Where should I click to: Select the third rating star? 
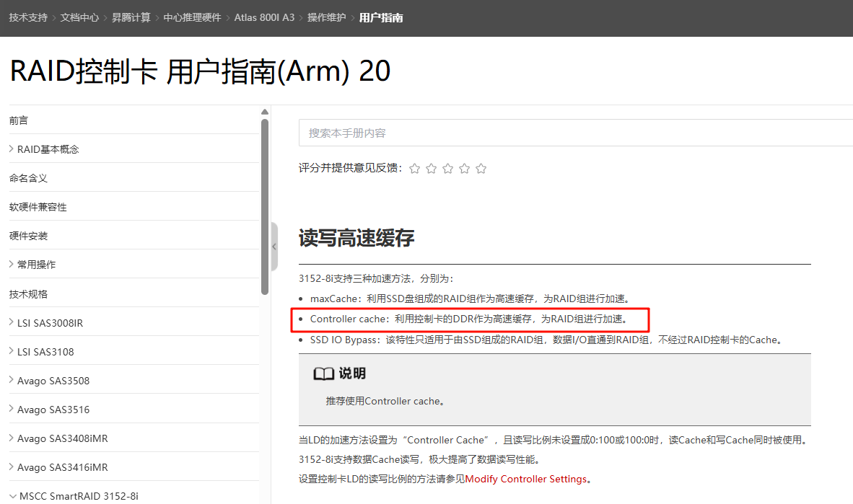[x=448, y=169]
